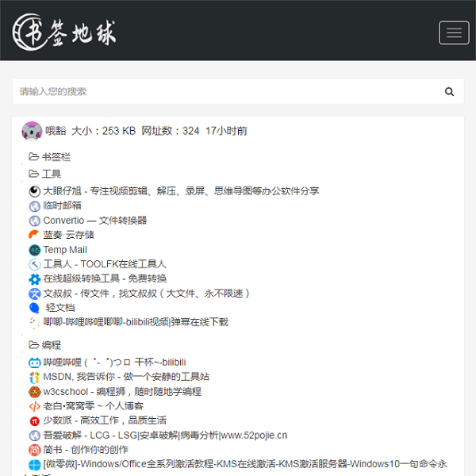
Task: Open the Temp Mail bookmark
Action: pos(65,250)
